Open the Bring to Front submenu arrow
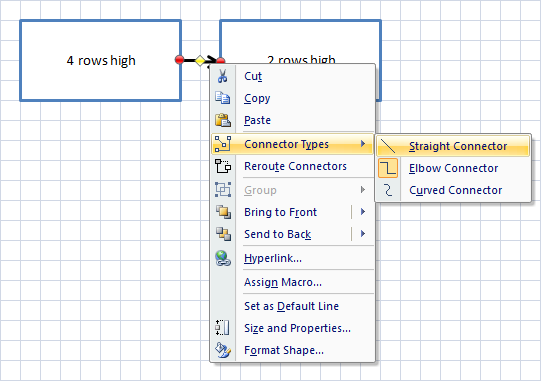Screen dimensions: 541x381 (x=363, y=212)
